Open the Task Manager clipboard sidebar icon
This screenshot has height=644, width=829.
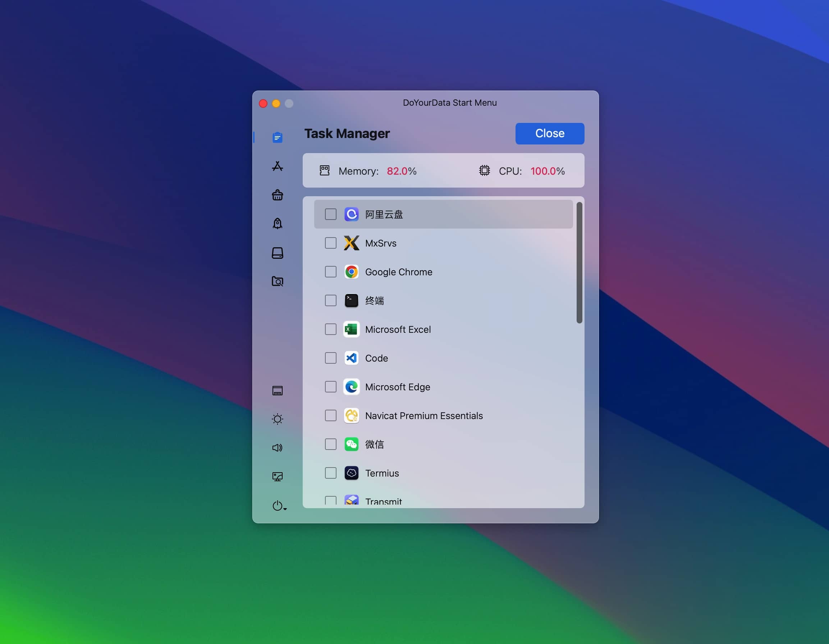point(278,137)
